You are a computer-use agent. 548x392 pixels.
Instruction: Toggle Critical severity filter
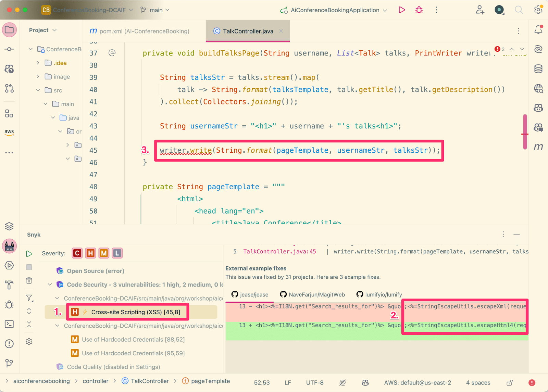point(77,253)
